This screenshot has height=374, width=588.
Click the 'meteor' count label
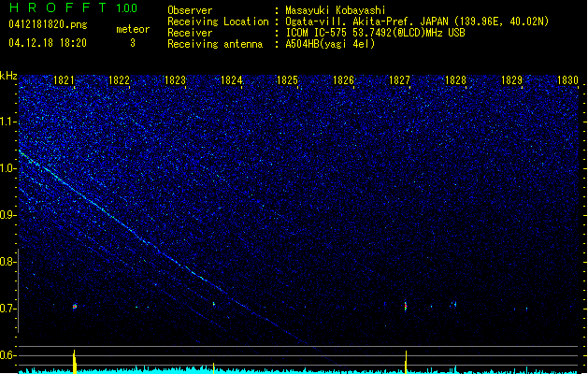(133, 29)
